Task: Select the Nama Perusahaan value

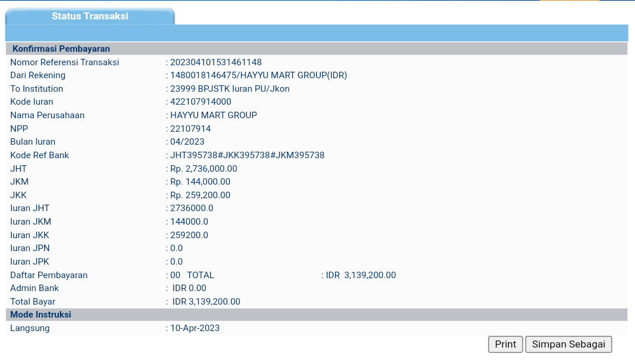Action: 213,115
